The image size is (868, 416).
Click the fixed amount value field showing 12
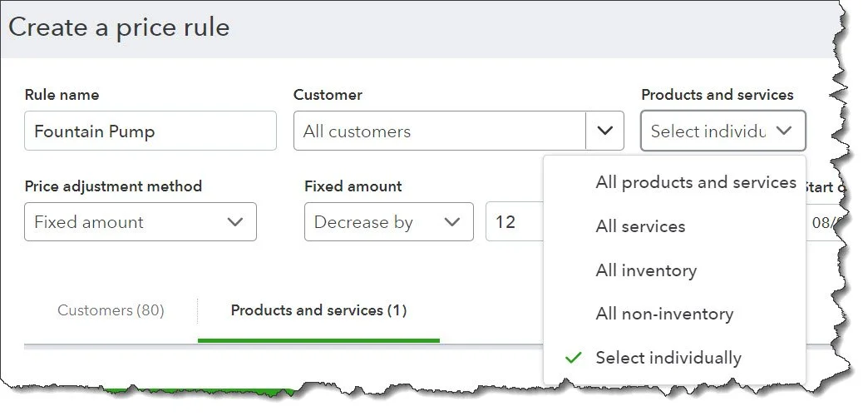tap(513, 222)
